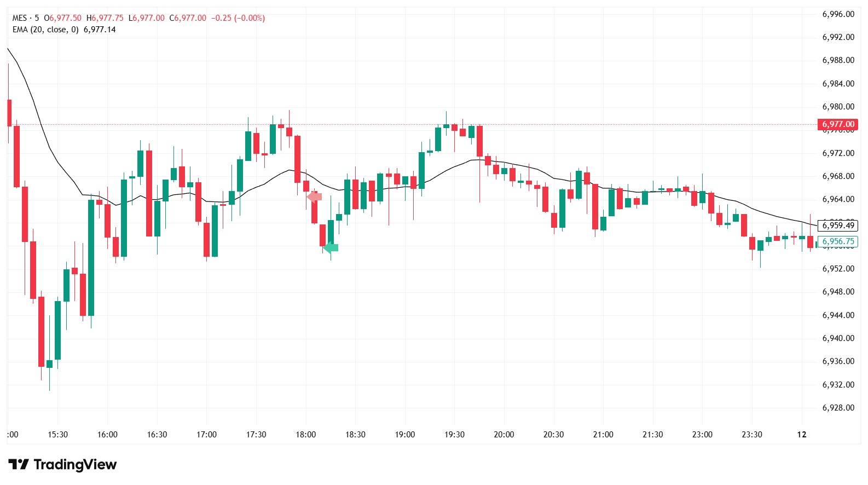Click the EMA 20 close indicator legend

tap(45, 30)
